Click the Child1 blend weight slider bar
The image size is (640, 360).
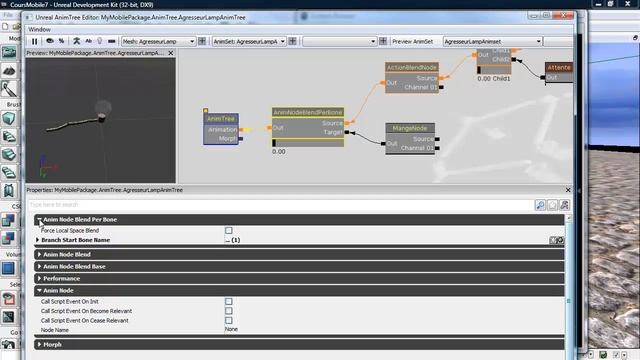[x=493, y=70]
